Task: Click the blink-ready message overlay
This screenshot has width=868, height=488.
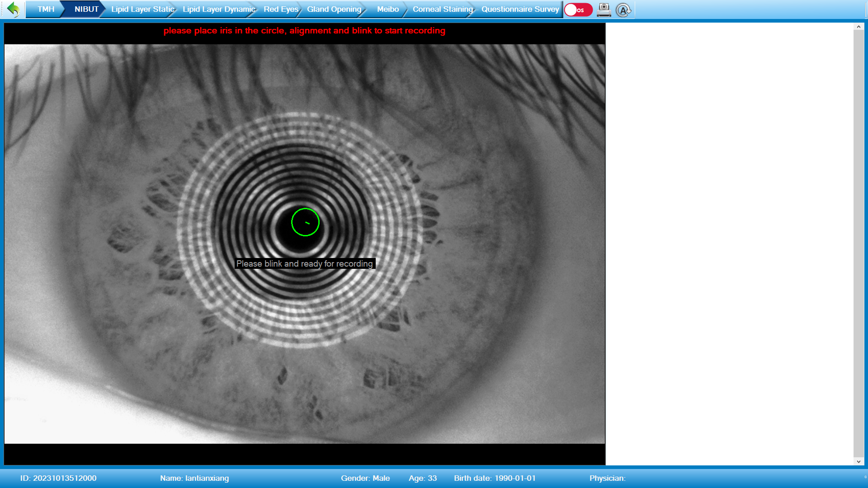Action: click(305, 263)
